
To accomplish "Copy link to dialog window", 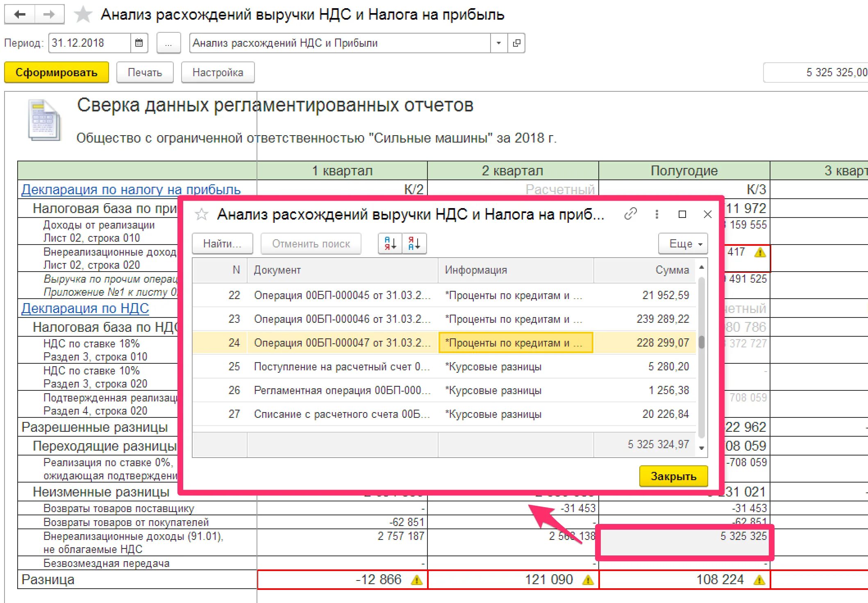I will tap(630, 214).
